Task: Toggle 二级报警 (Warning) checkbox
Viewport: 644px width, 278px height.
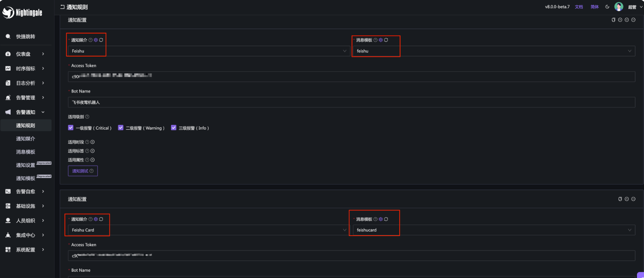Action: click(121, 128)
